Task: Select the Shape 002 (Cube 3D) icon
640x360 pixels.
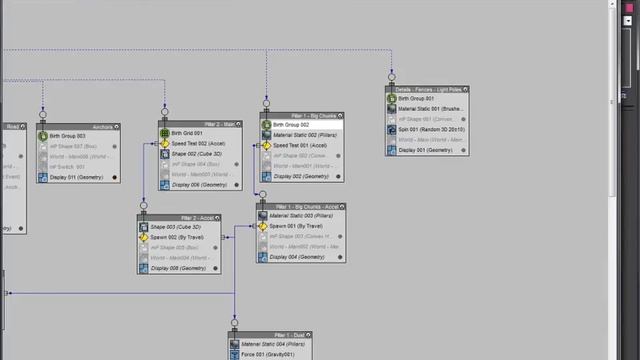Action: click(x=164, y=154)
